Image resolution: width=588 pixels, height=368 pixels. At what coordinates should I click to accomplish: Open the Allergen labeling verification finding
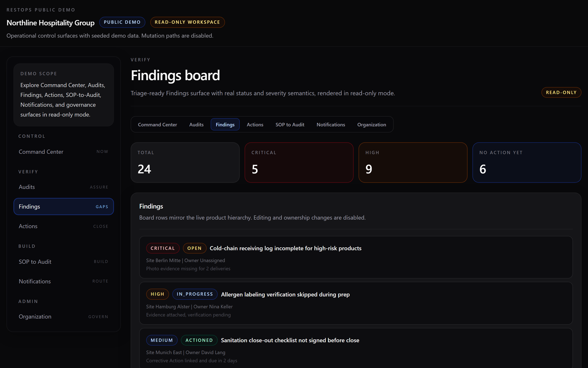click(x=356, y=303)
